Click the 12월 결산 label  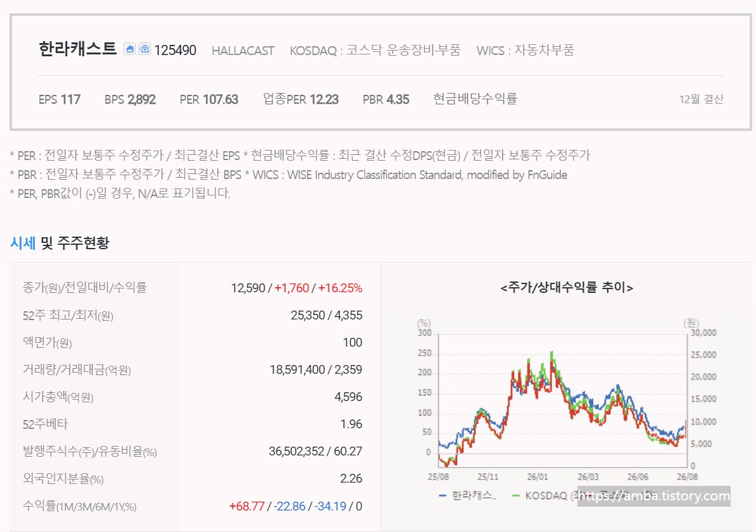click(701, 99)
